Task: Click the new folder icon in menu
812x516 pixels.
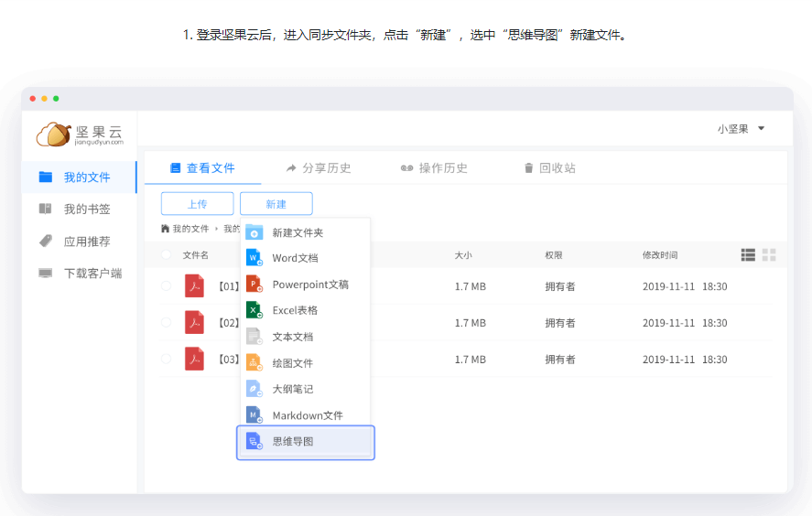Action: (x=254, y=232)
